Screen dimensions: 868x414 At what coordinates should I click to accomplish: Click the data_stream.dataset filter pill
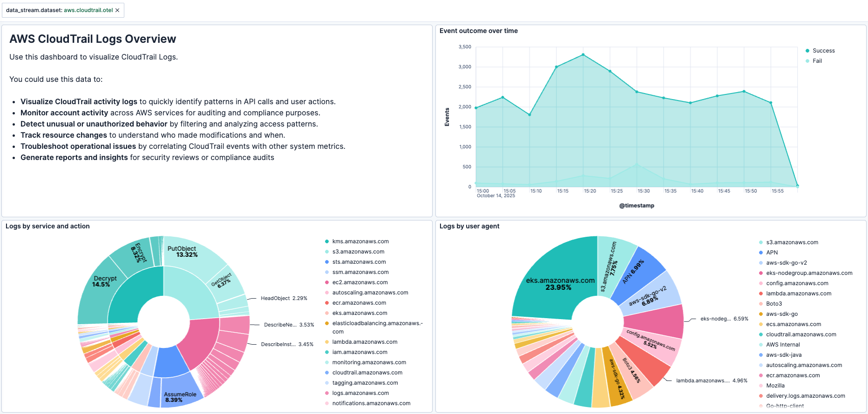click(59, 10)
